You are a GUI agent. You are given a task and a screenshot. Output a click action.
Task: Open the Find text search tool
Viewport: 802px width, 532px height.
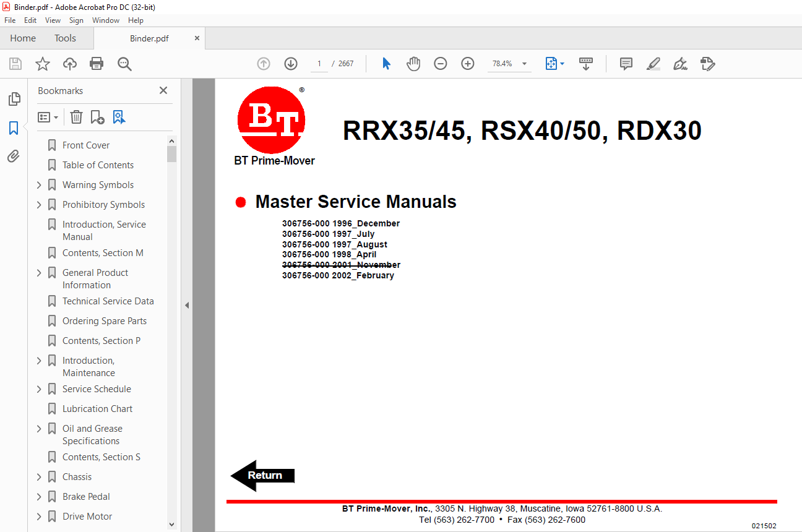[x=124, y=64]
